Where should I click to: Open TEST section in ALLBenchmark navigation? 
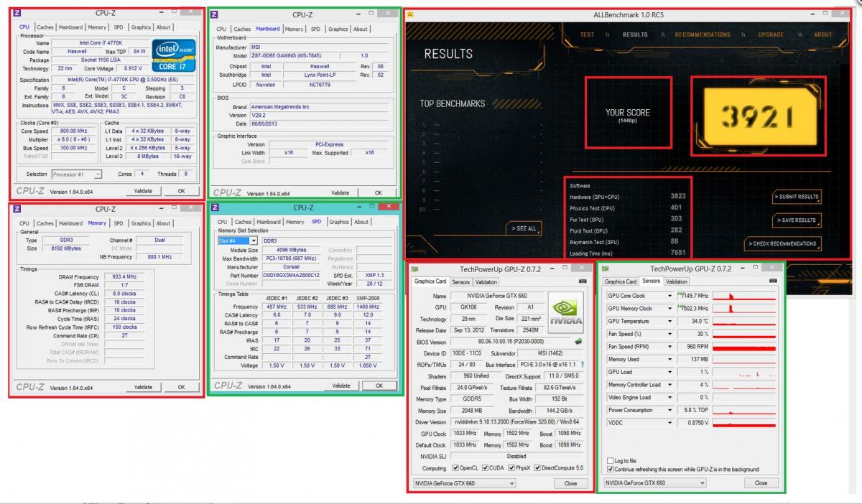587,34
